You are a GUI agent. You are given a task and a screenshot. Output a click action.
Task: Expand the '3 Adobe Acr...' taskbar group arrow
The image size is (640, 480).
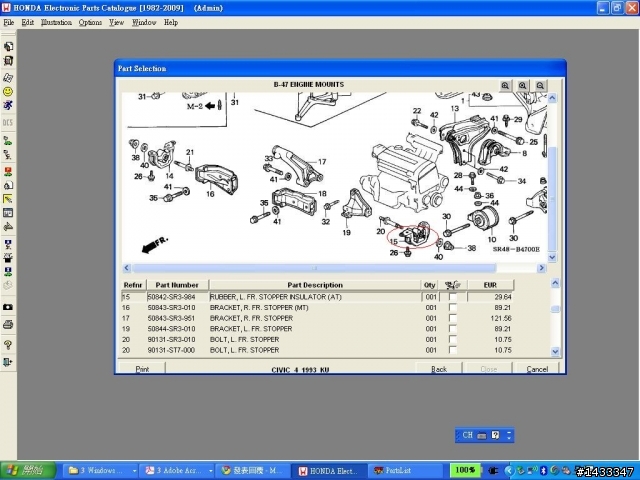(211, 471)
